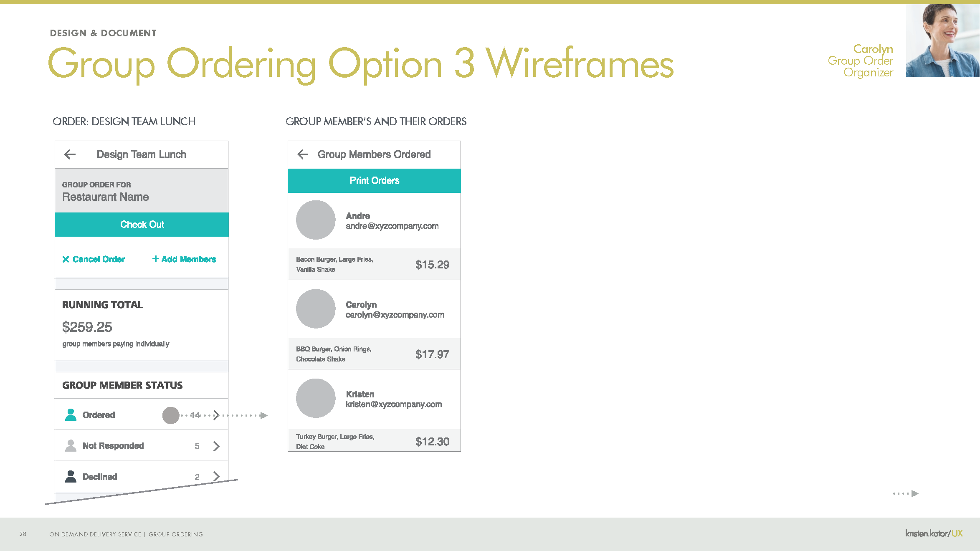Click the Print Orders button

click(374, 180)
